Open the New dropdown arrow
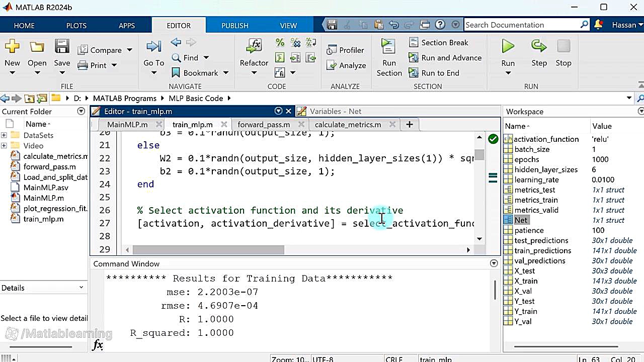Viewport: 644px width, 362px height. pos(12,73)
